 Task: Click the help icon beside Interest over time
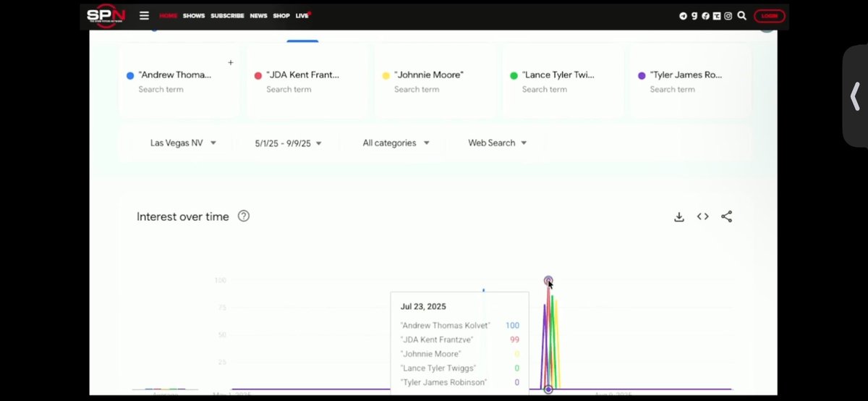coord(244,216)
